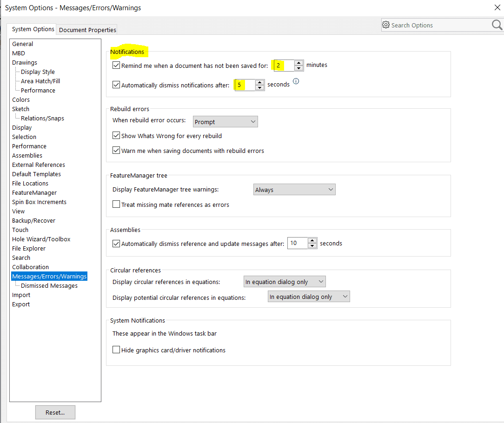Click in the Search Options field
Screen dimensions: 504x423
tap(437, 26)
